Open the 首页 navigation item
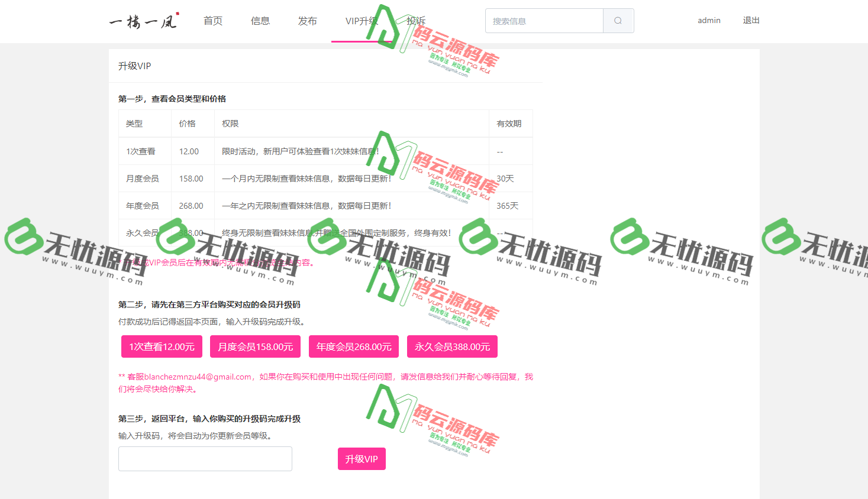The height and width of the screenshot is (499, 868). pyautogui.click(x=212, y=20)
